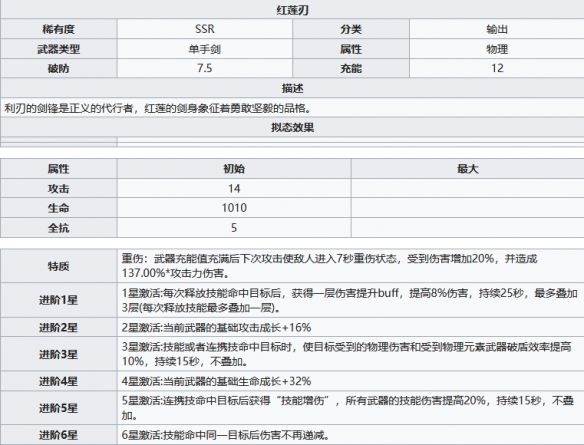This screenshot has height=445, width=584.
Task: Click the 5星激活 description text
Action: pos(347,408)
